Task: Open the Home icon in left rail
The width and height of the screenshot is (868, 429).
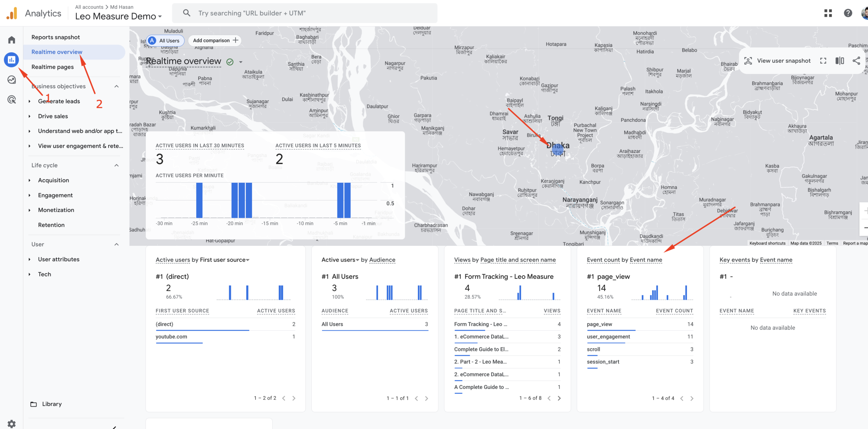Action: (x=12, y=40)
